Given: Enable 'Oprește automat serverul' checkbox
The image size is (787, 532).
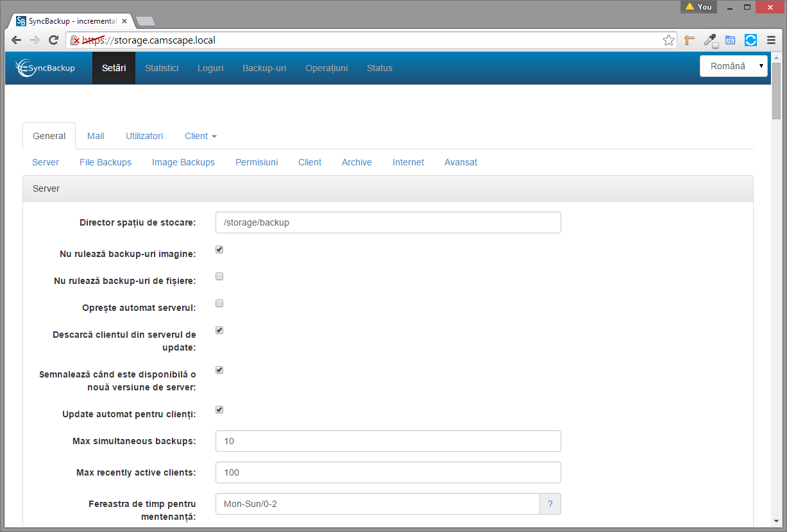Looking at the screenshot, I should pos(219,303).
